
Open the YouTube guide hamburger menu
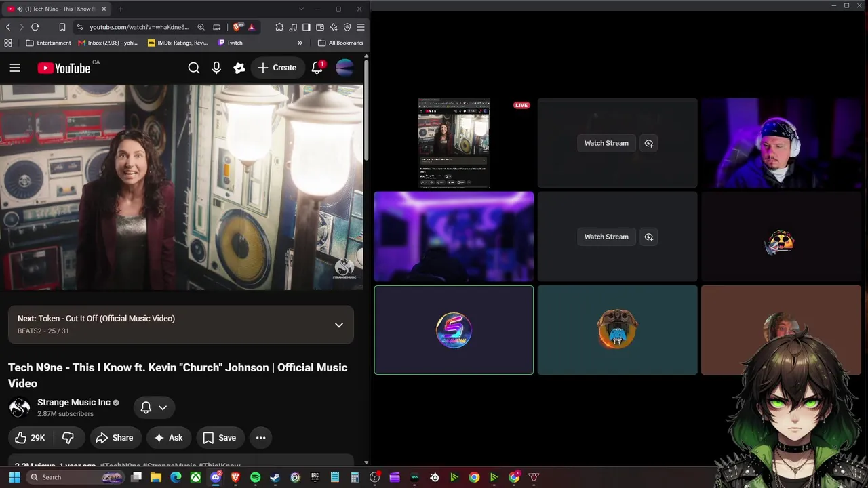pos(15,68)
